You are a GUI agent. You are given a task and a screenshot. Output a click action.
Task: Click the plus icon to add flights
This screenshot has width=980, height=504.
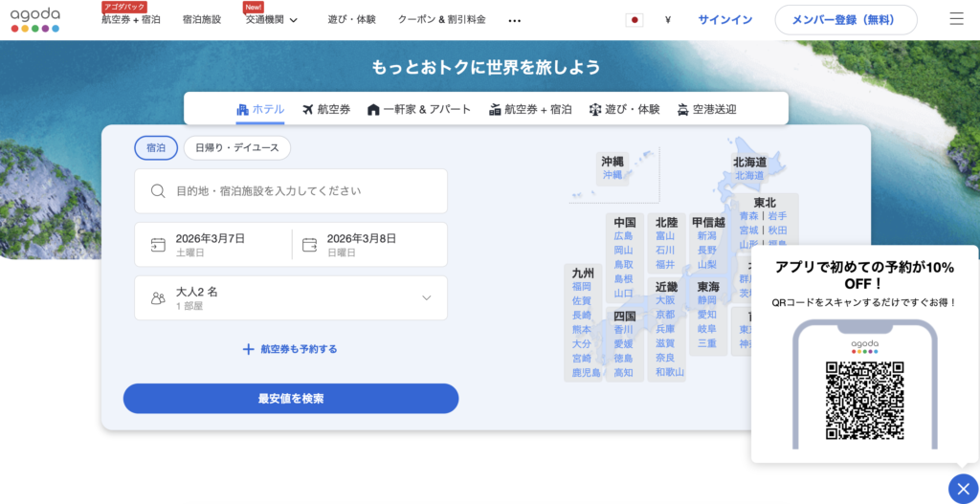[x=248, y=349]
